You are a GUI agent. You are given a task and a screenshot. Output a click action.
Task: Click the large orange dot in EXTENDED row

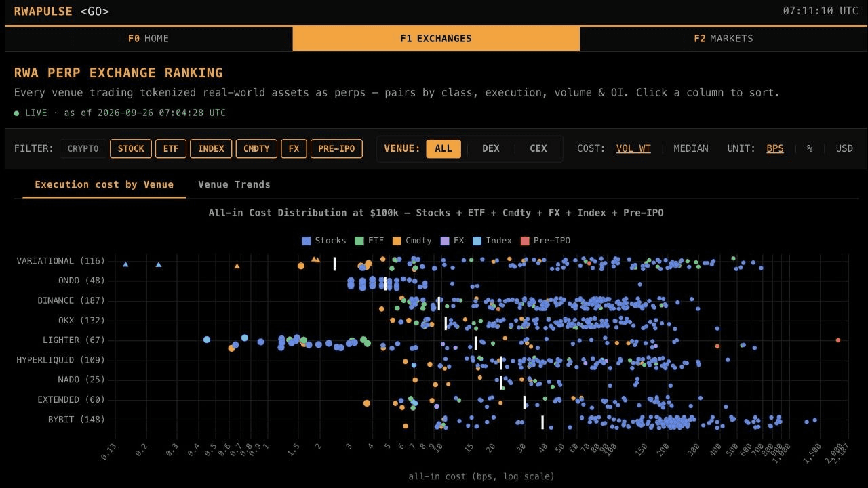coord(367,403)
